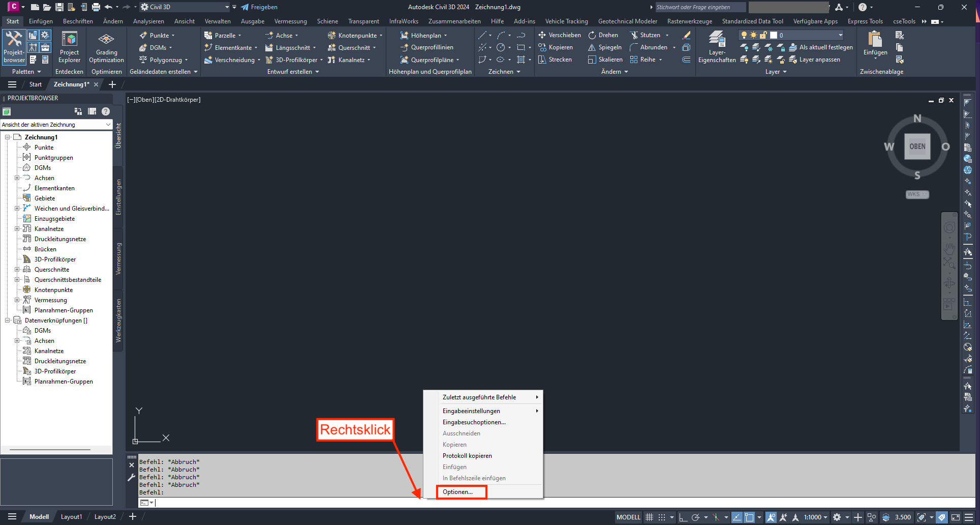Viewport: 980px width, 525px height.
Task: Choose the Drehen rotate tool
Action: pyautogui.click(x=603, y=35)
